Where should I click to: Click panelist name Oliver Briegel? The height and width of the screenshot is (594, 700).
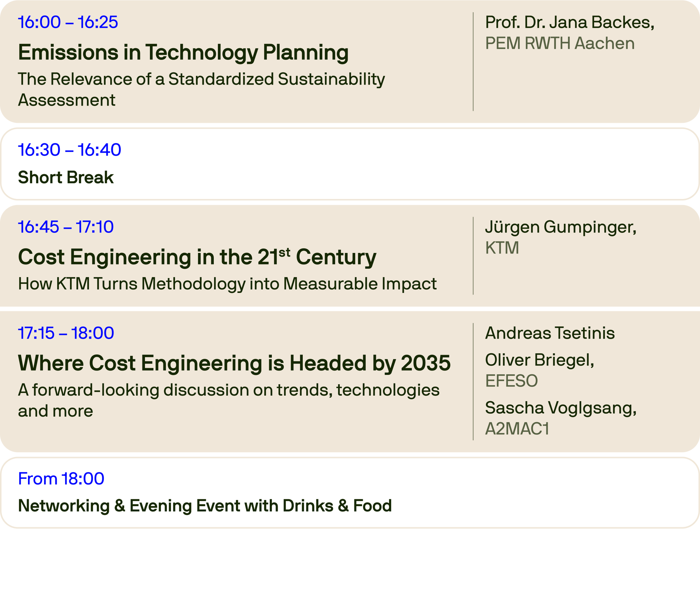pos(539,360)
